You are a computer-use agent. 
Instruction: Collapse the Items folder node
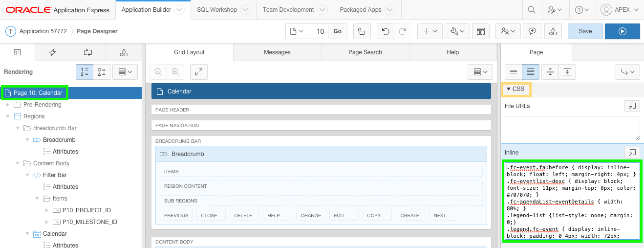(x=37, y=199)
